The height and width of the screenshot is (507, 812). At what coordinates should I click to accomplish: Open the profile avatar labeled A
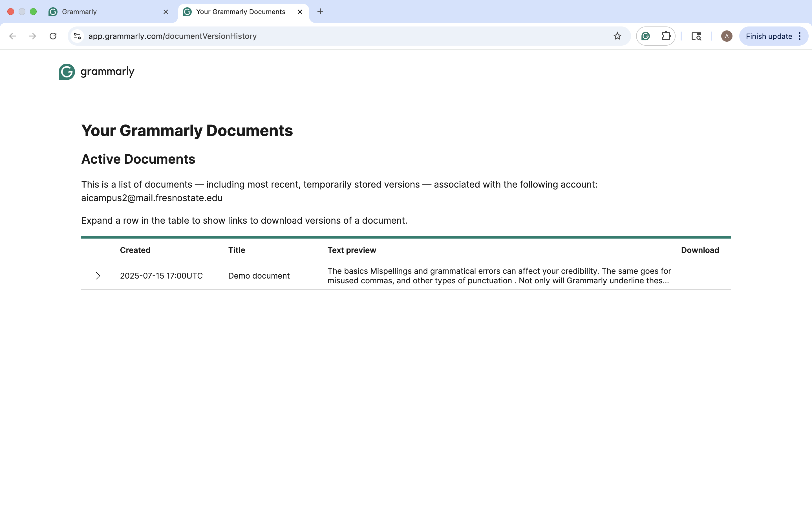(727, 36)
